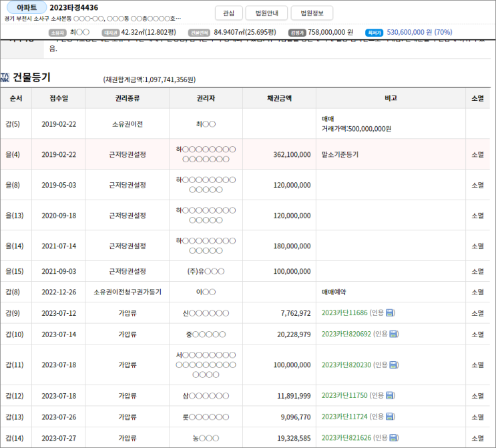Open the 법원안내 button

(266, 13)
